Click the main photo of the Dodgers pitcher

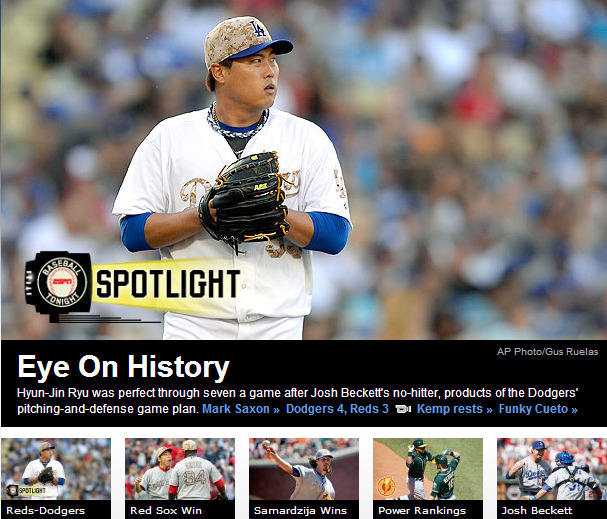tap(304, 170)
